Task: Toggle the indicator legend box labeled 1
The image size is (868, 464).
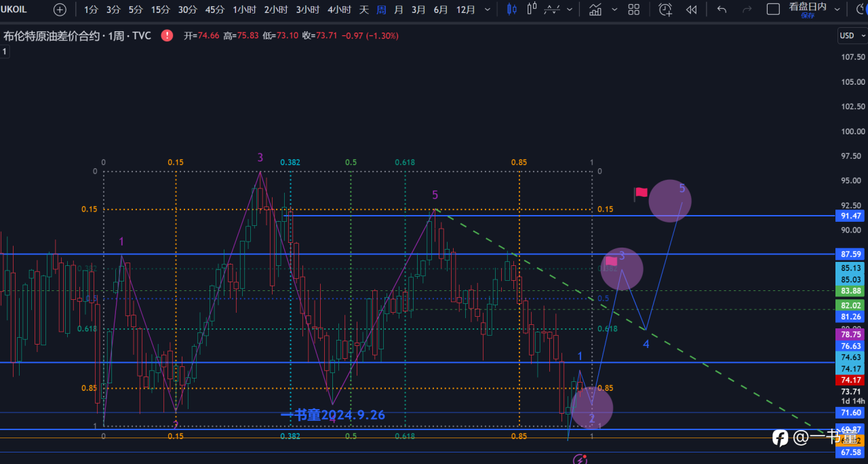Action: 4,51
